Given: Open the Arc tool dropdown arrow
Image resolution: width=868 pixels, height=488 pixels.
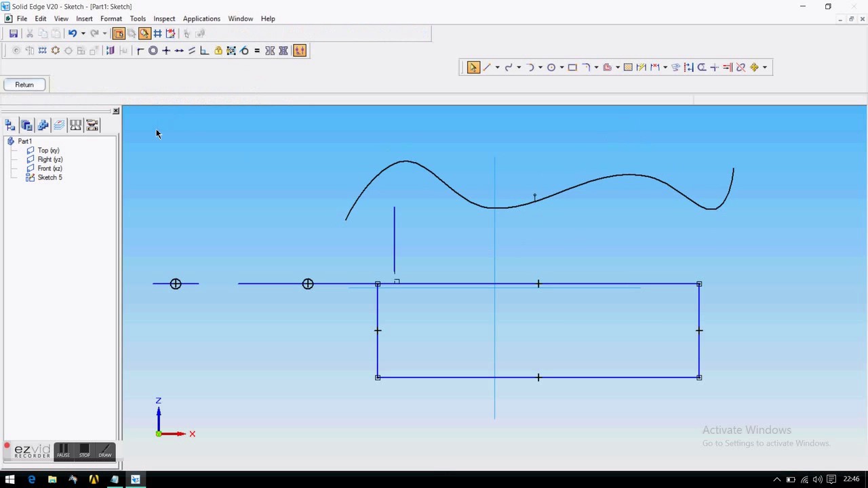Looking at the screenshot, I should coord(540,67).
